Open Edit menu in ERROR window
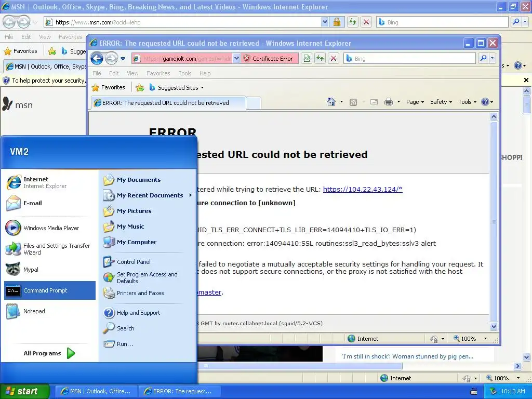This screenshot has width=532, height=399. [114, 73]
